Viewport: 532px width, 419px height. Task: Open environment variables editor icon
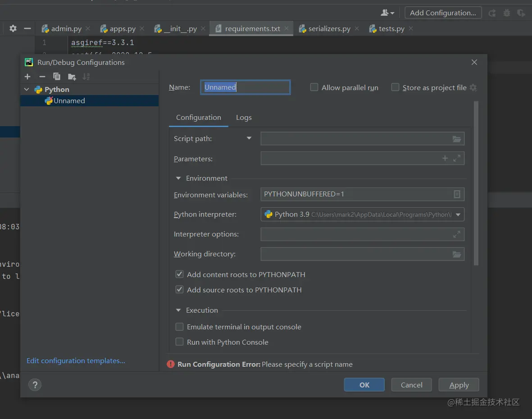pos(457,194)
